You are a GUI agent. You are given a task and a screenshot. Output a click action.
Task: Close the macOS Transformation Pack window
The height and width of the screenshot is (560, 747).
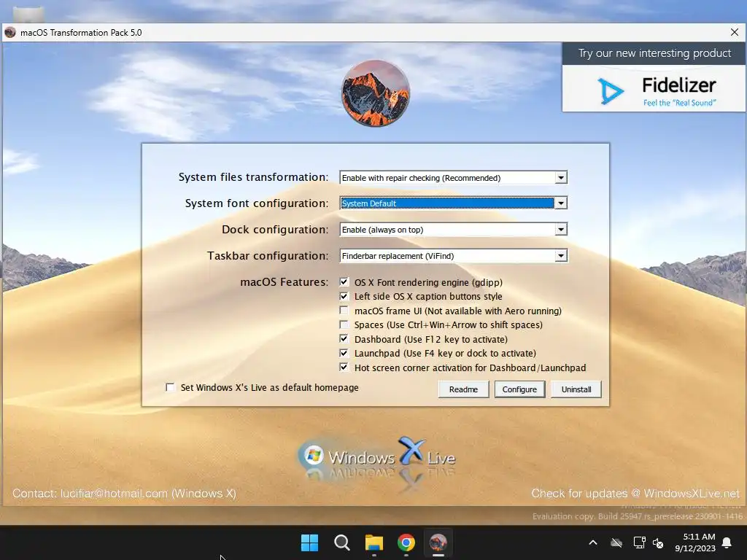coord(734,32)
